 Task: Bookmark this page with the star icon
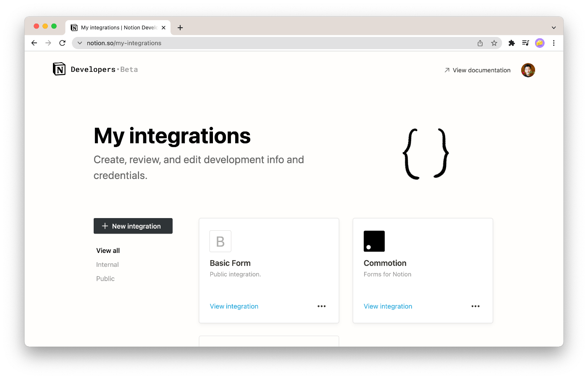tap(494, 43)
